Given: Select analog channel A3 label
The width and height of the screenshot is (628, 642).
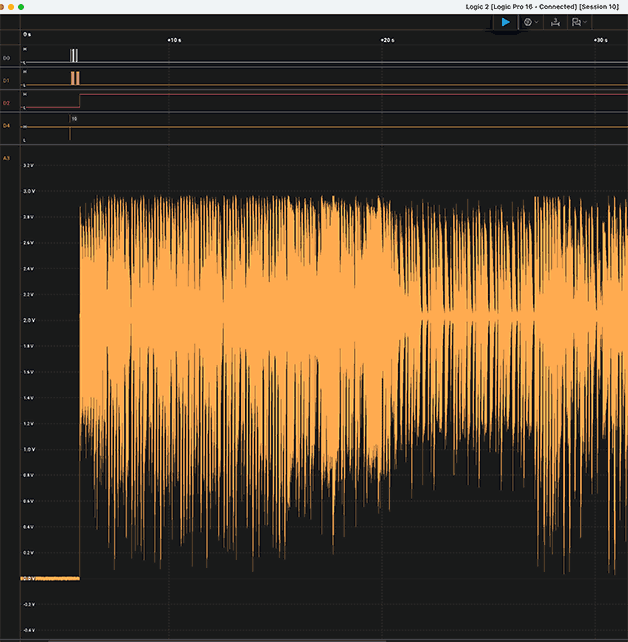Looking at the screenshot, I should tap(6, 158).
